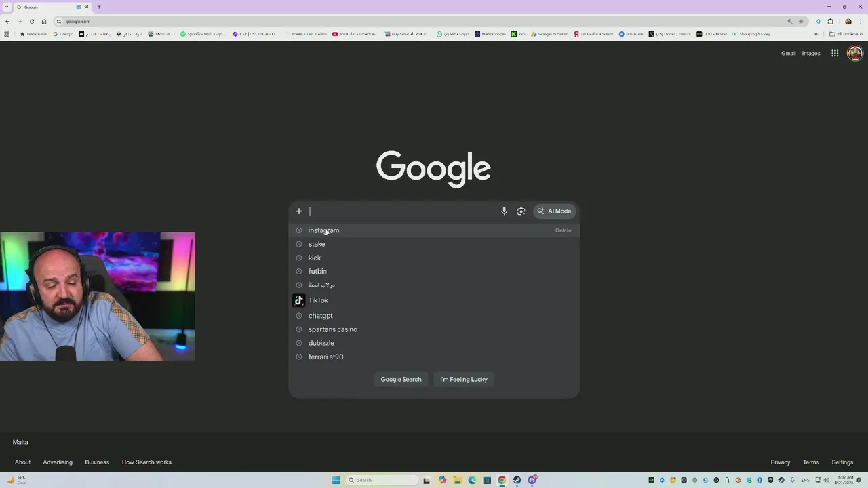Select the chatgpt suggestion
This screenshot has width=868, height=488.
[434, 316]
